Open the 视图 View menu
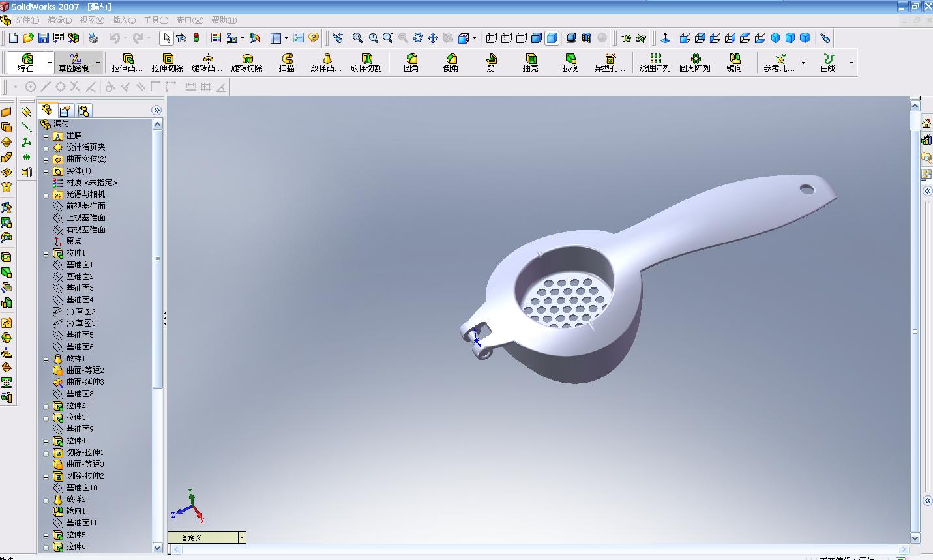Image resolution: width=933 pixels, height=560 pixels. pos(92,20)
